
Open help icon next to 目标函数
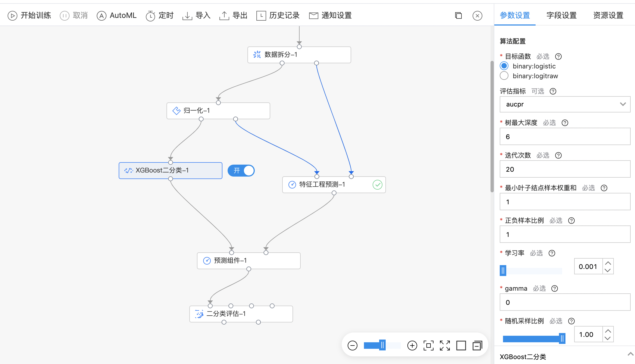[x=558, y=57]
